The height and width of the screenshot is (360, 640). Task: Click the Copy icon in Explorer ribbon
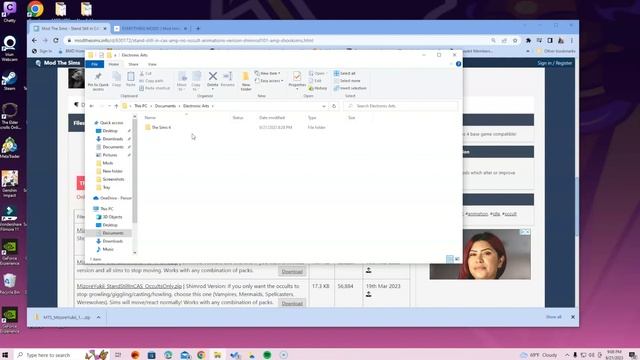click(x=117, y=79)
